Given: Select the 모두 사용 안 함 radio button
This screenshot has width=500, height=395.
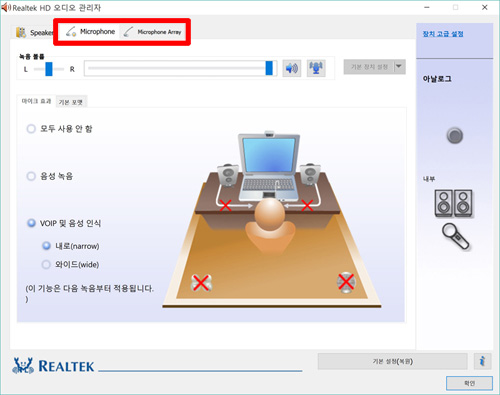Looking at the screenshot, I should click(x=31, y=129).
